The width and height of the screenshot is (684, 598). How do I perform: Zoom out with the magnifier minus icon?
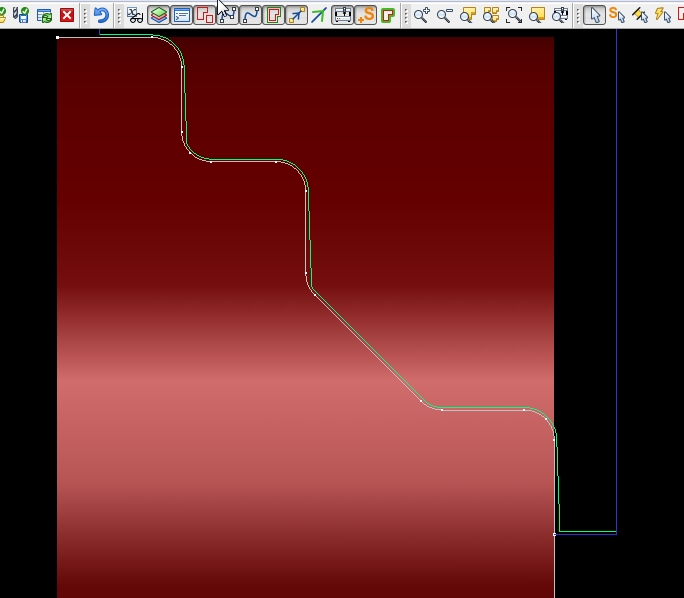(444, 15)
